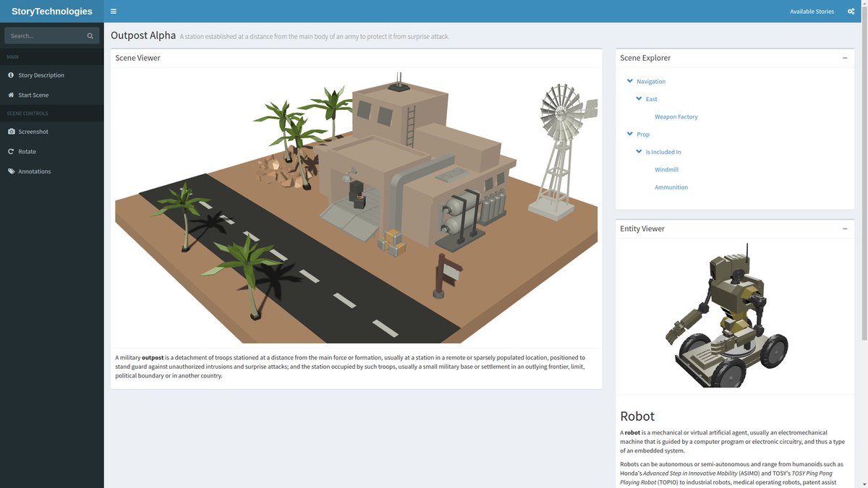Open the settings gears icon in the navbar
This screenshot has width=868, height=488.
pos(850,11)
